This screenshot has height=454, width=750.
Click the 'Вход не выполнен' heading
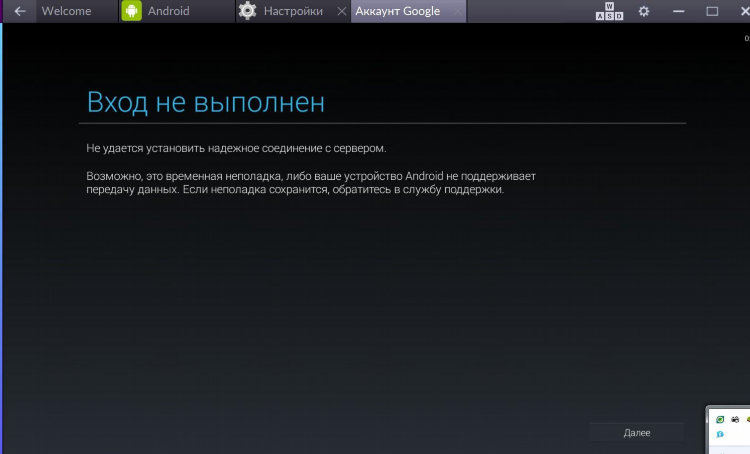point(206,102)
